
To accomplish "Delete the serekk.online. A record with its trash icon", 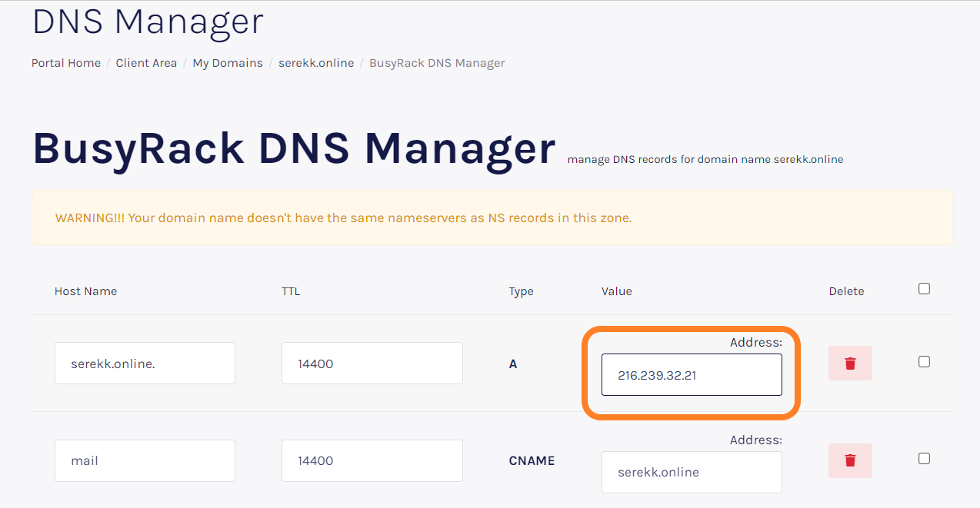I will coord(850,363).
